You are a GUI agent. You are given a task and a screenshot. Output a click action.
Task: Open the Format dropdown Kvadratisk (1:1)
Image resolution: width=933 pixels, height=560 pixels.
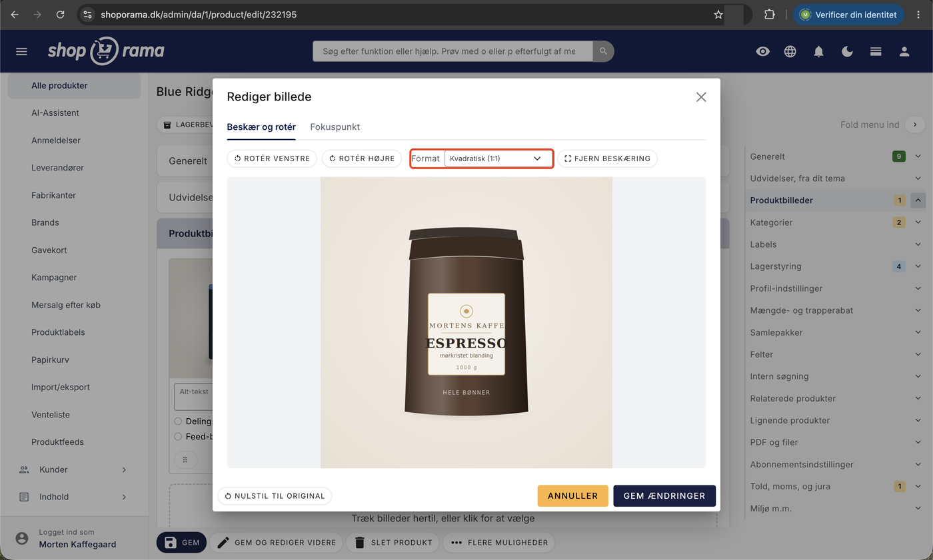click(x=498, y=158)
